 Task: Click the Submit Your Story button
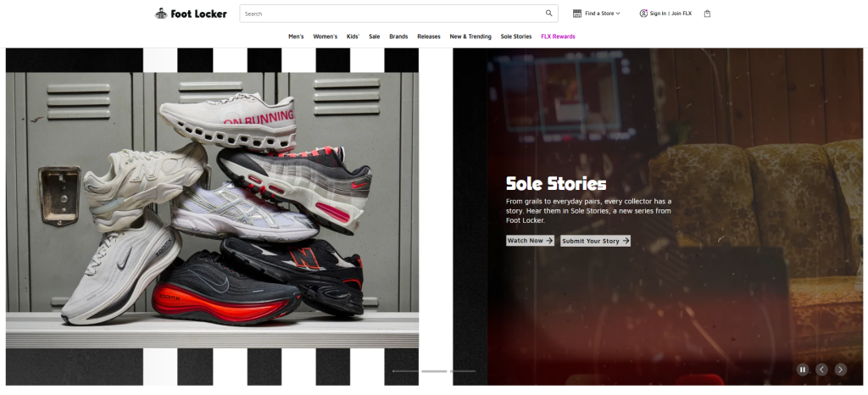[595, 241]
